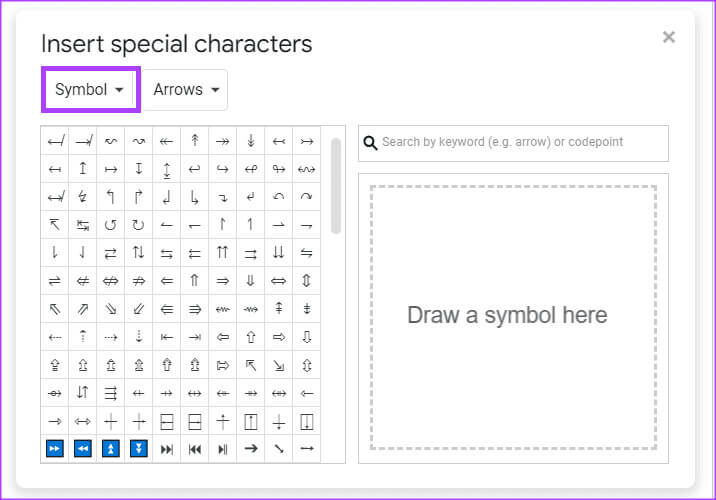Insert the double left-right arrow with stroke
The height and width of the screenshot is (500, 716).
click(111, 281)
